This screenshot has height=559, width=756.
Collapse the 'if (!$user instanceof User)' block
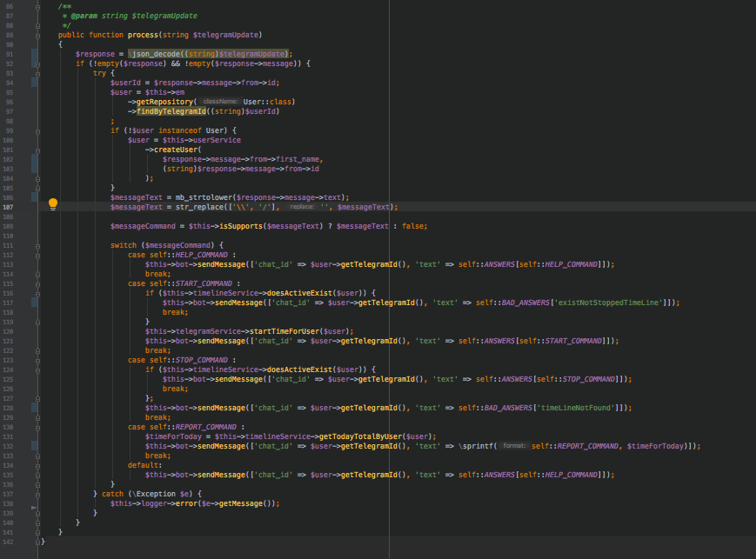point(38,130)
